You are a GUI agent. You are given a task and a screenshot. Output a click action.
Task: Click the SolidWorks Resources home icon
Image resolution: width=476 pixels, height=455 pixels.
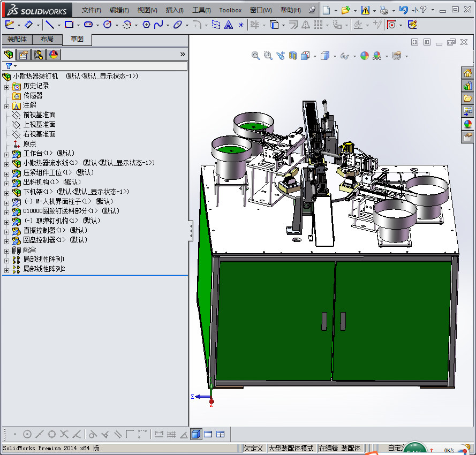coord(467,73)
